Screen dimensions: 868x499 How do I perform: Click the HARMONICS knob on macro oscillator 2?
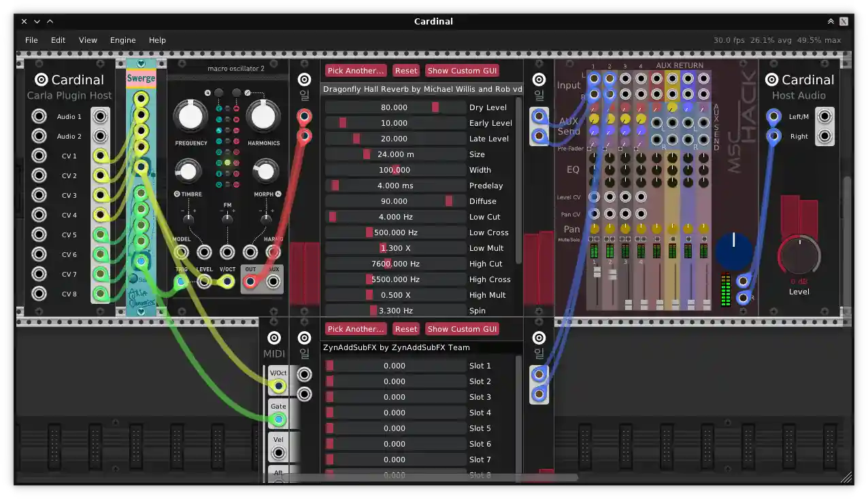[x=263, y=116]
